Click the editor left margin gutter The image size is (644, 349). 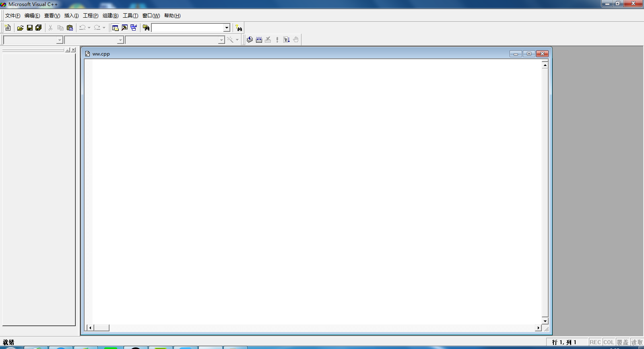click(x=89, y=192)
